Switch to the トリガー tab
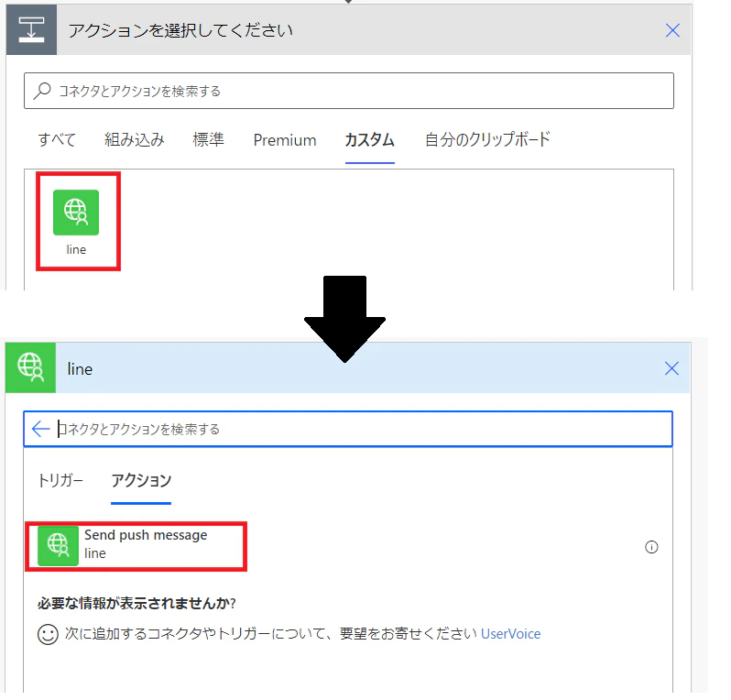731x700 pixels. coord(60,480)
